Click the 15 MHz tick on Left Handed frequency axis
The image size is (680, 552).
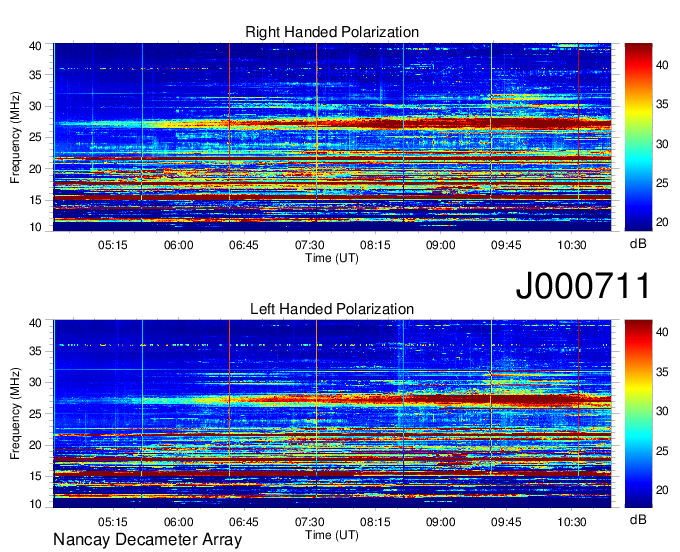35,477
